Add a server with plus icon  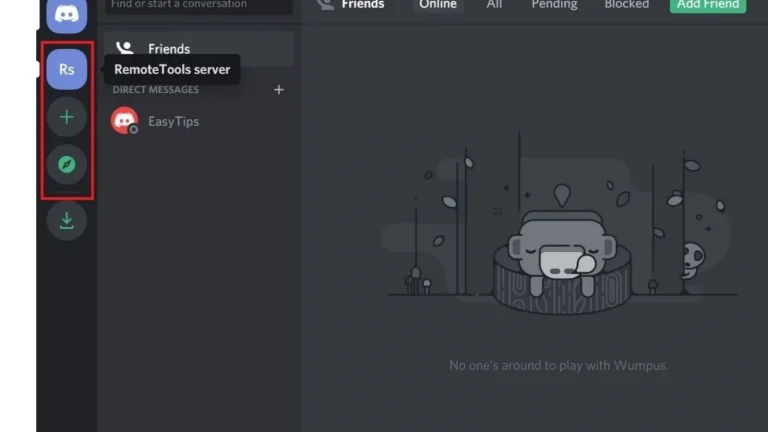67,117
